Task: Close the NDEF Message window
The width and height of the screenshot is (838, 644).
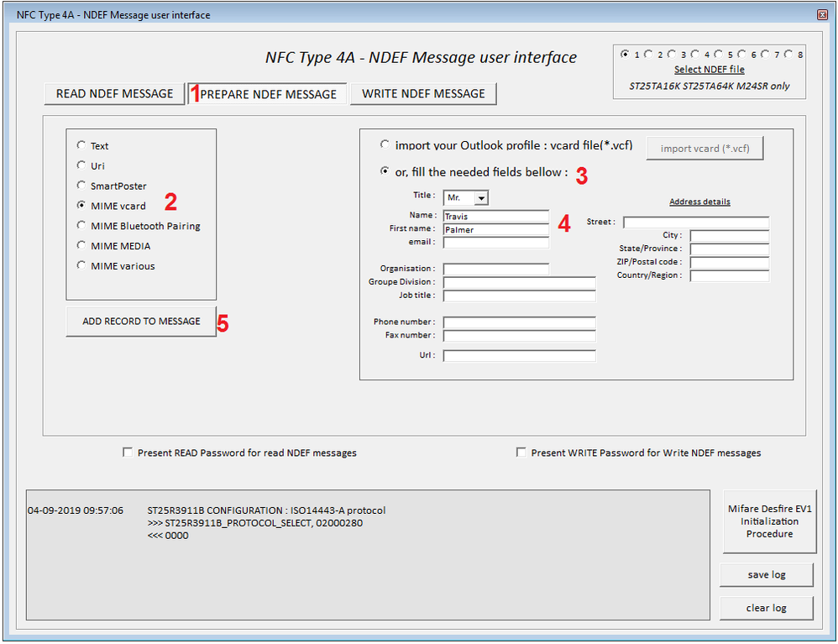Action: pyautogui.click(x=823, y=14)
